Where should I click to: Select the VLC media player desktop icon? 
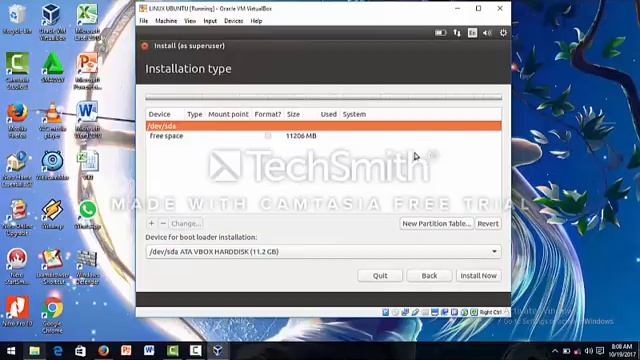[x=52, y=120]
